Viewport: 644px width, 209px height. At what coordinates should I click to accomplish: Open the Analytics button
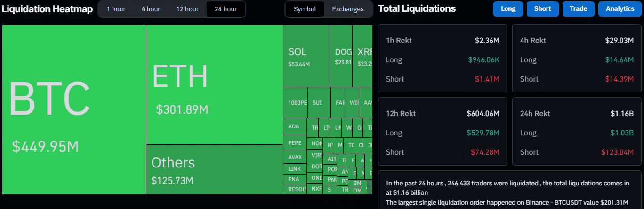[x=620, y=9]
